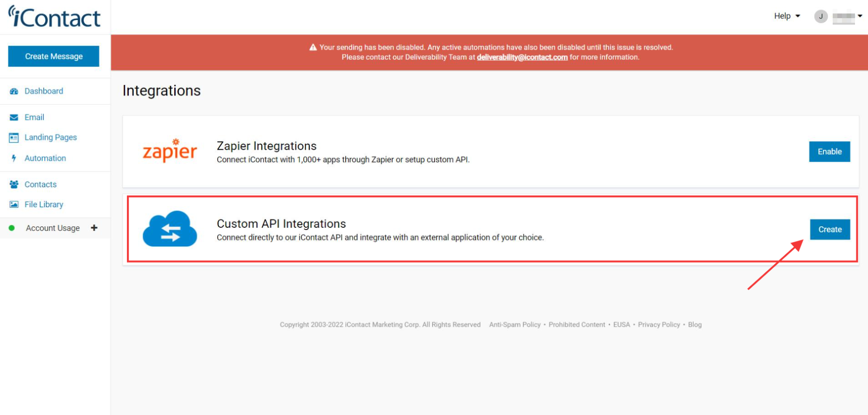Click the Zapier Integrations heading

point(266,146)
